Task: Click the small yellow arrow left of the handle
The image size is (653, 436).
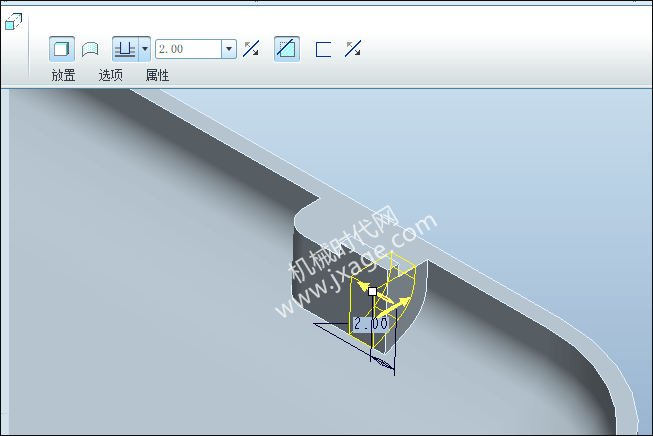Action: (x=363, y=286)
